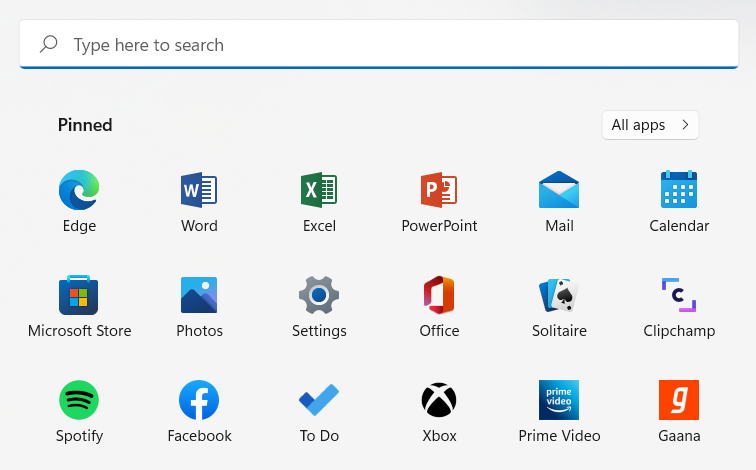756x470 pixels.
Task: Open the Mail envelope icon
Action: [x=559, y=189]
